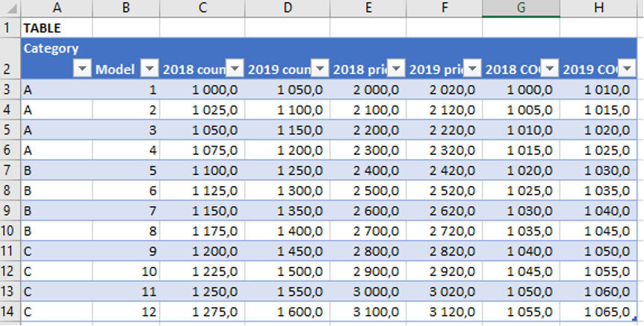
Task: Open the 2018 count filter dropdown
Action: coord(235,69)
